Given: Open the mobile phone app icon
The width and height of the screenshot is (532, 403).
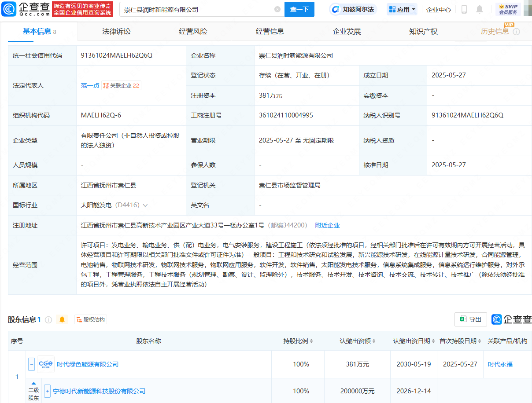Looking at the screenshot, I should (x=464, y=9).
